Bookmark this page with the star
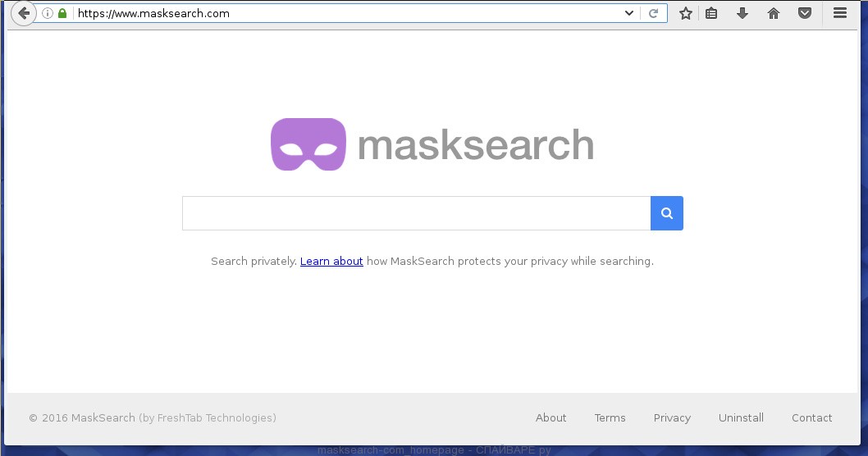This screenshot has width=868, height=456. click(x=685, y=13)
